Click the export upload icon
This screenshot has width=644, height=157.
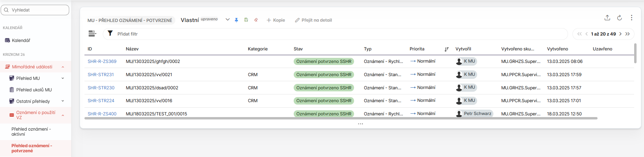coord(607,18)
